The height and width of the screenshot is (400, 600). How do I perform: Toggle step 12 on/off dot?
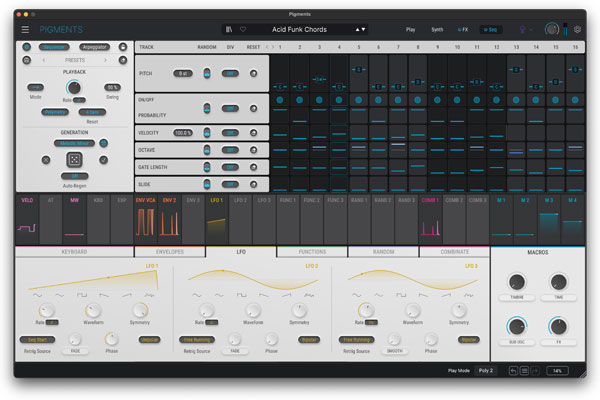(496, 100)
